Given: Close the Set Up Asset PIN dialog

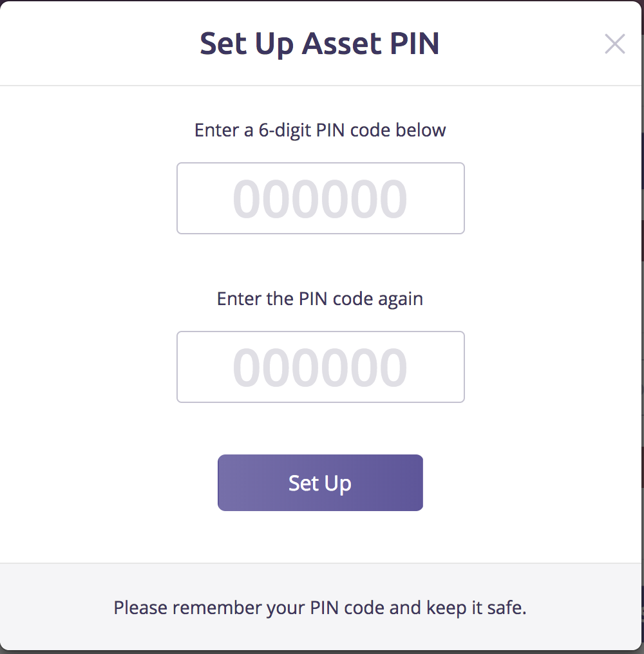Looking at the screenshot, I should (x=614, y=44).
